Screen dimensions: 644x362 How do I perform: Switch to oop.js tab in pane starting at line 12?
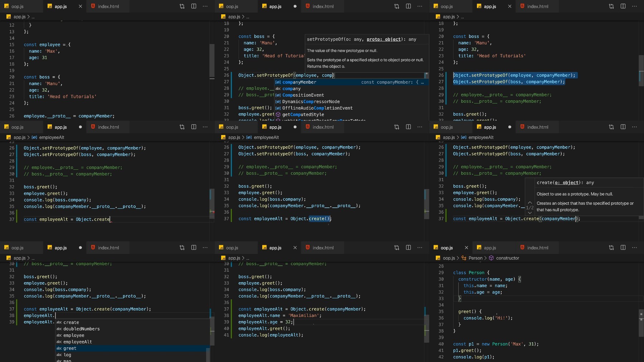[x=17, y=6]
